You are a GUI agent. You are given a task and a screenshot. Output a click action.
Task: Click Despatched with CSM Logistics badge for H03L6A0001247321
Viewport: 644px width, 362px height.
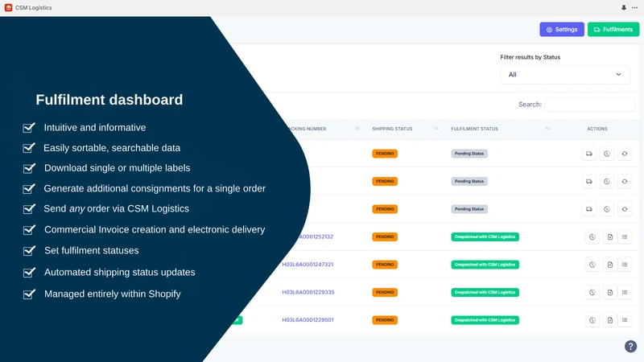click(x=485, y=265)
